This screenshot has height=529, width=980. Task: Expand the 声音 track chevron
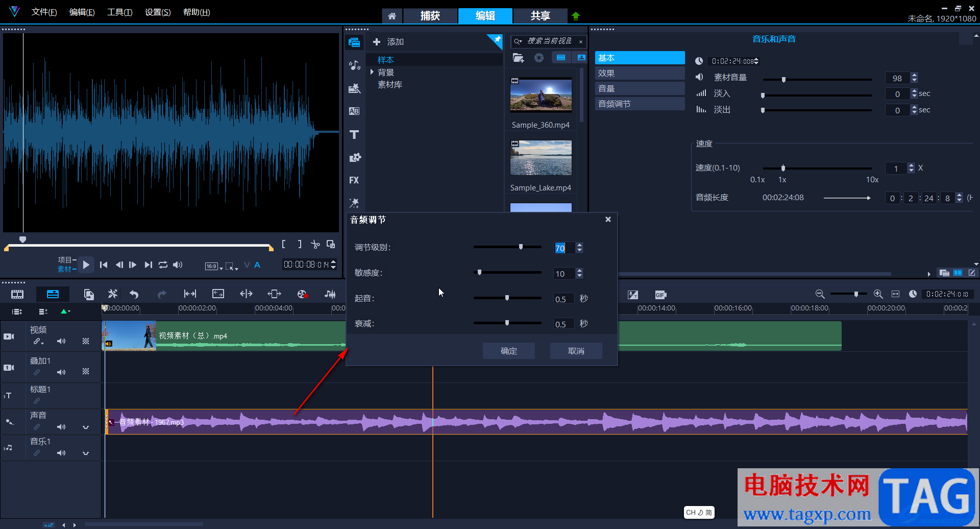pos(86,427)
